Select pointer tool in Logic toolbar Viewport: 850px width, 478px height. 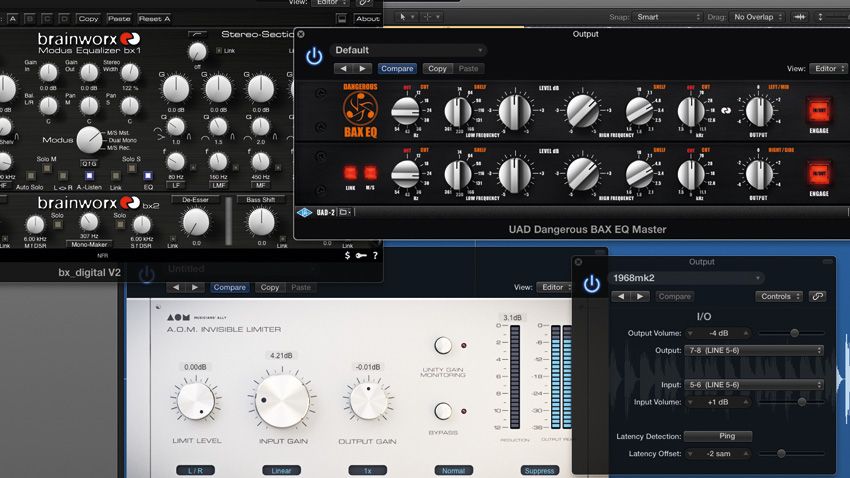tap(403, 17)
